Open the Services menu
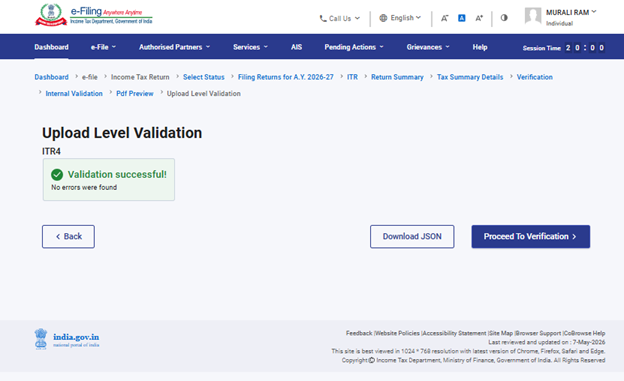The width and height of the screenshot is (624, 381). (250, 47)
